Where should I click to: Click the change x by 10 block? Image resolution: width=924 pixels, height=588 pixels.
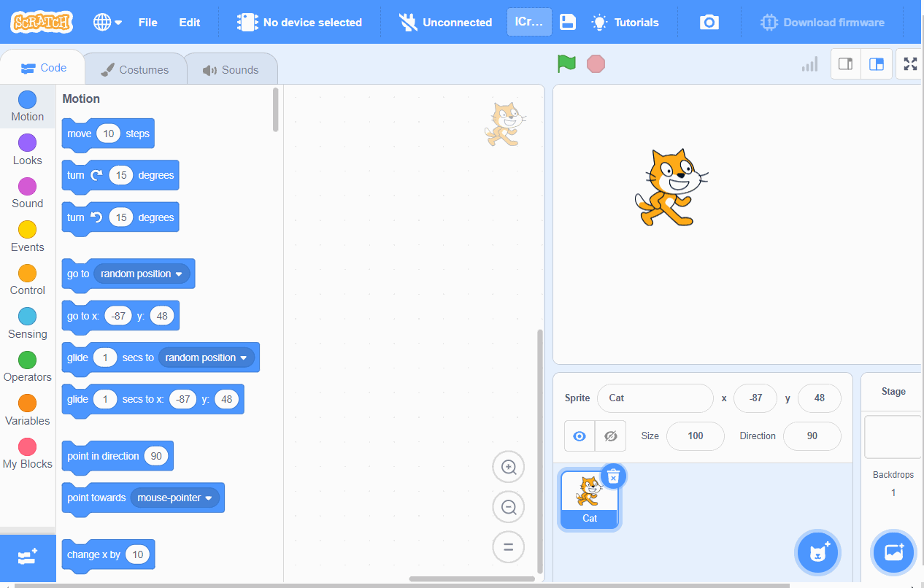tap(108, 554)
